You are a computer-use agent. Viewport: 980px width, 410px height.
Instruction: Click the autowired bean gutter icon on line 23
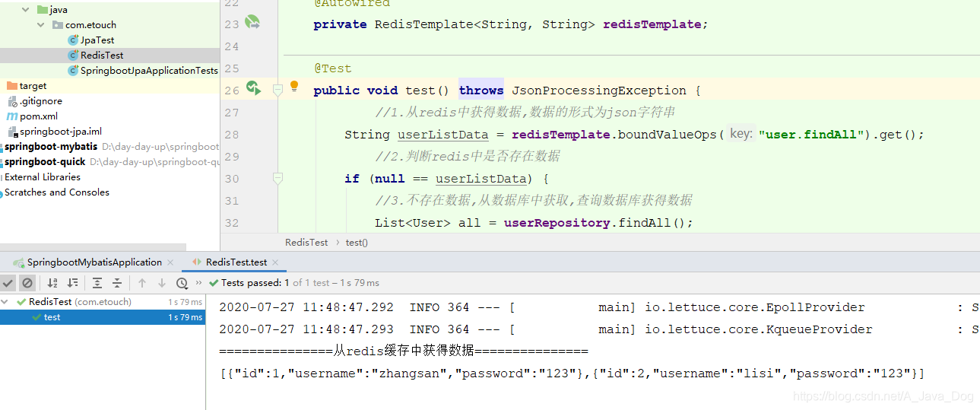252,23
